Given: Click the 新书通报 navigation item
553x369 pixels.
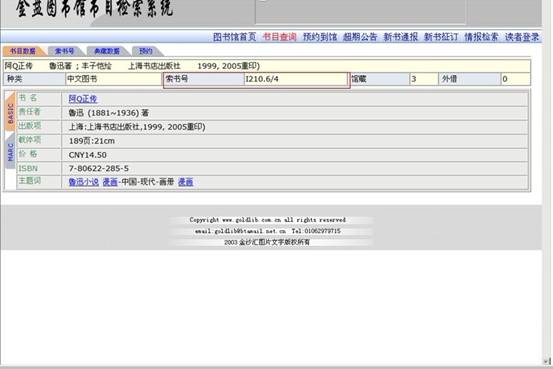Looking at the screenshot, I should tap(401, 37).
